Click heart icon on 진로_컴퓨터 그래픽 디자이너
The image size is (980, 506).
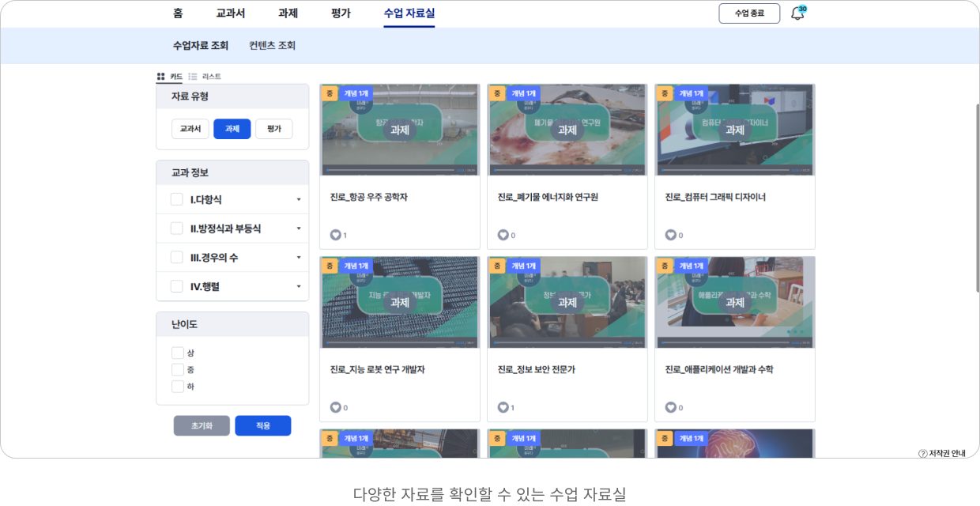[x=670, y=235]
